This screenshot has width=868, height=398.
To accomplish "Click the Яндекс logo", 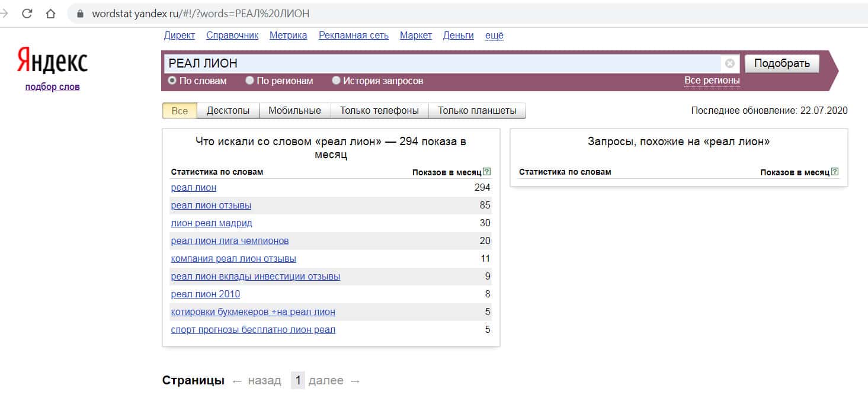I will (x=52, y=60).
